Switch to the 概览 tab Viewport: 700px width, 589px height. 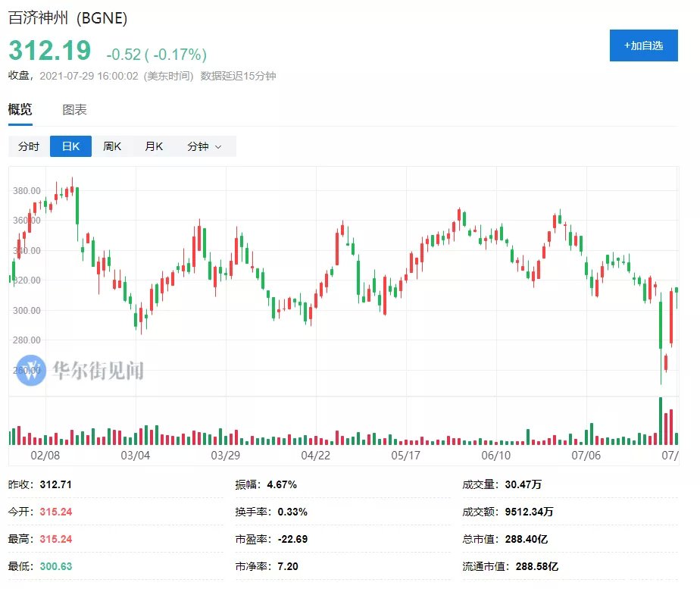coord(20,109)
